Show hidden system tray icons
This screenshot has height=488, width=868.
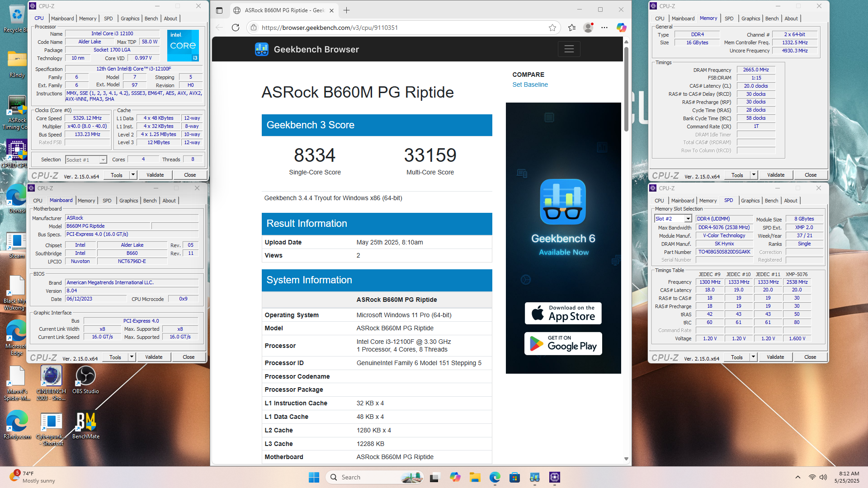[798, 477]
